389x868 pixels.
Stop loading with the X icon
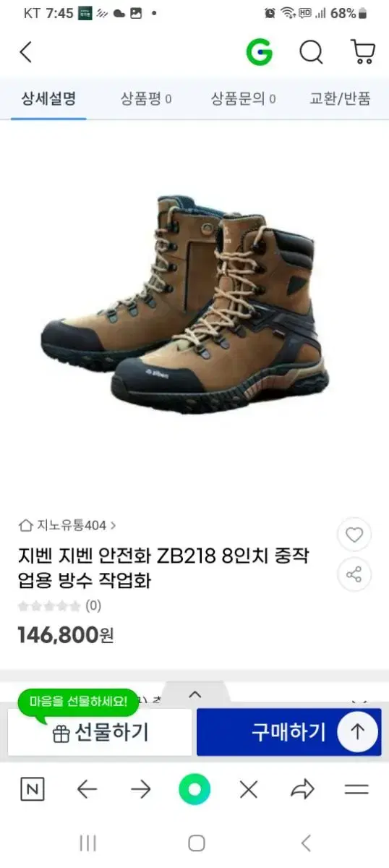point(248,790)
